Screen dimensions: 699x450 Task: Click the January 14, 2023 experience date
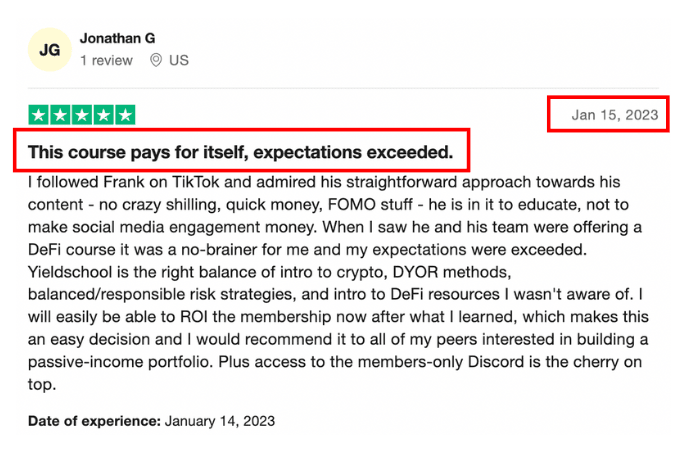219,421
